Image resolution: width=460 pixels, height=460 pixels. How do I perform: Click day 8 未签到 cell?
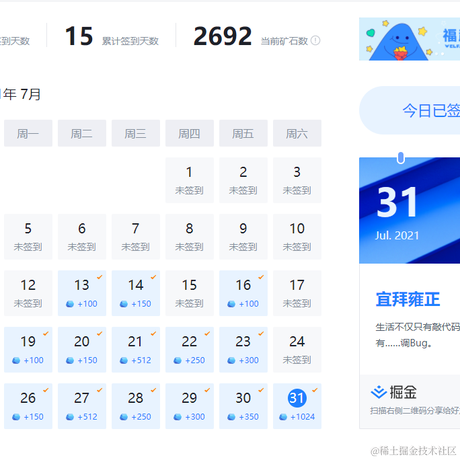(189, 237)
